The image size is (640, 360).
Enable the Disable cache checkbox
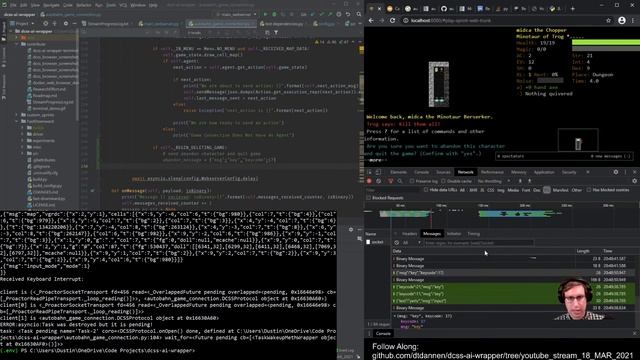443,181
